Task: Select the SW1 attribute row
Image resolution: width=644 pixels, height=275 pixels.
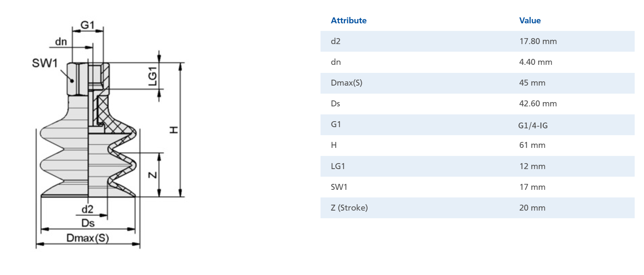Action: tap(477, 187)
